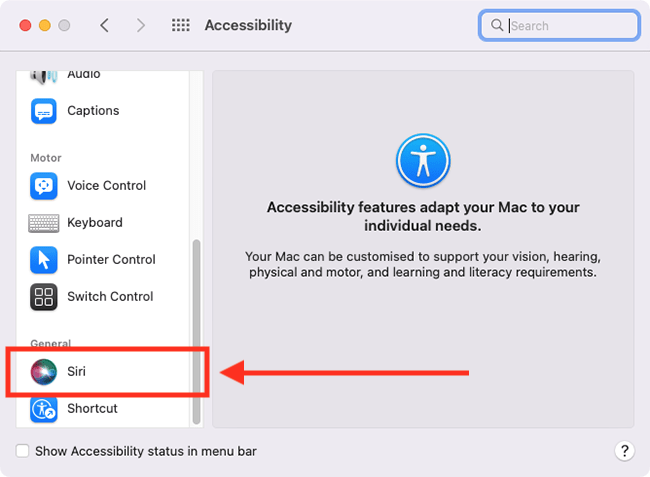Minimize the window with yellow button
The image size is (650, 477).
pos(45,25)
